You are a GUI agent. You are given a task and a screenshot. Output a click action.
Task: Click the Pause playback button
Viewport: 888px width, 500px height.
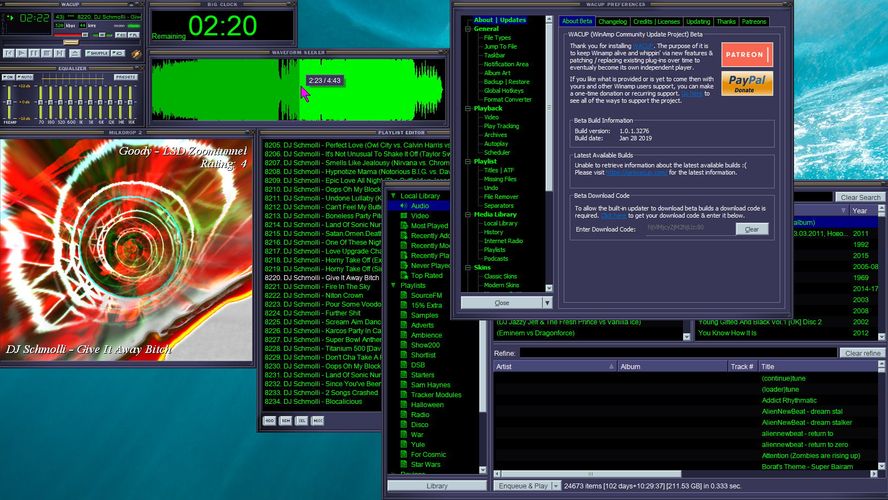point(35,51)
